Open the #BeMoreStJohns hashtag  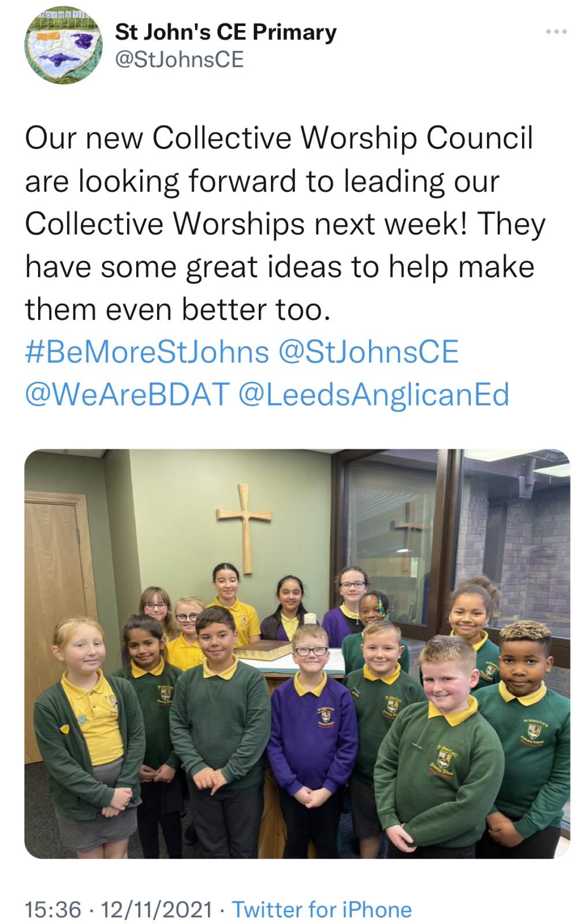147,352
